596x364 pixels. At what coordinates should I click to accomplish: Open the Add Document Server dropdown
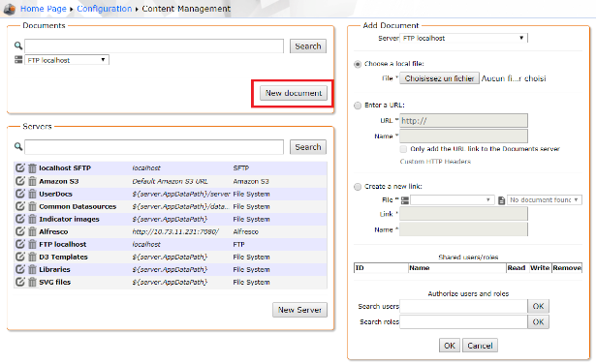[x=464, y=38]
